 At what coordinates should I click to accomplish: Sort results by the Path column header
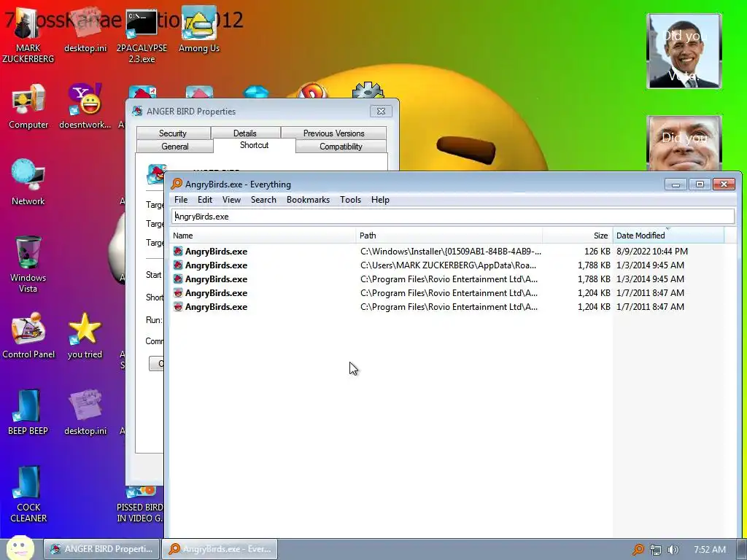449,236
